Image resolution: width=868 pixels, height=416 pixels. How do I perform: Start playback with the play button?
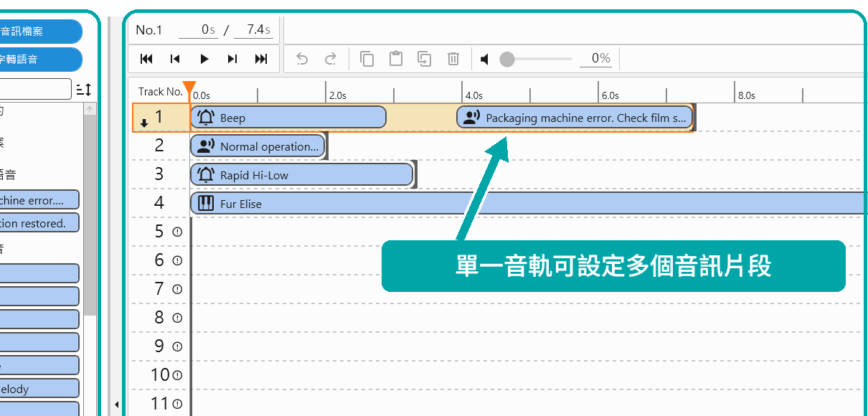coord(204,59)
